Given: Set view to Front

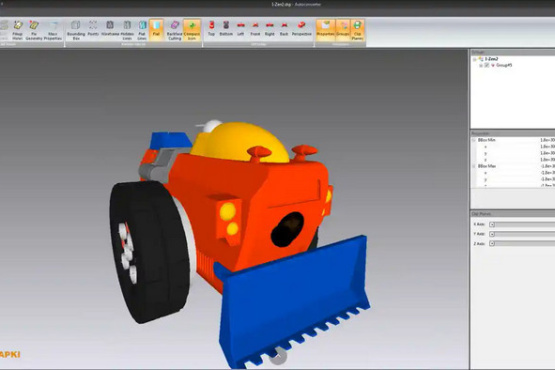Looking at the screenshot, I should 255,29.
